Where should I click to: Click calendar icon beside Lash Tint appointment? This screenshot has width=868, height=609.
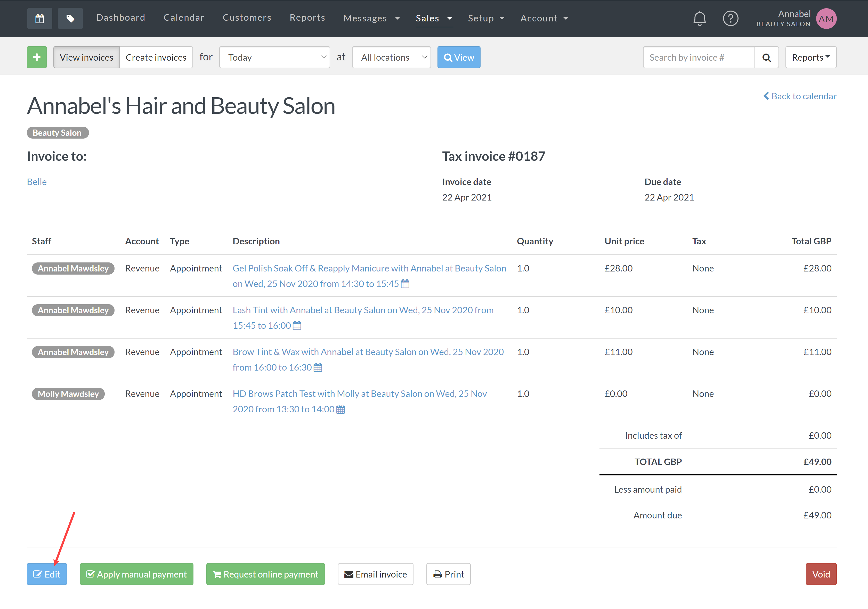click(x=297, y=326)
